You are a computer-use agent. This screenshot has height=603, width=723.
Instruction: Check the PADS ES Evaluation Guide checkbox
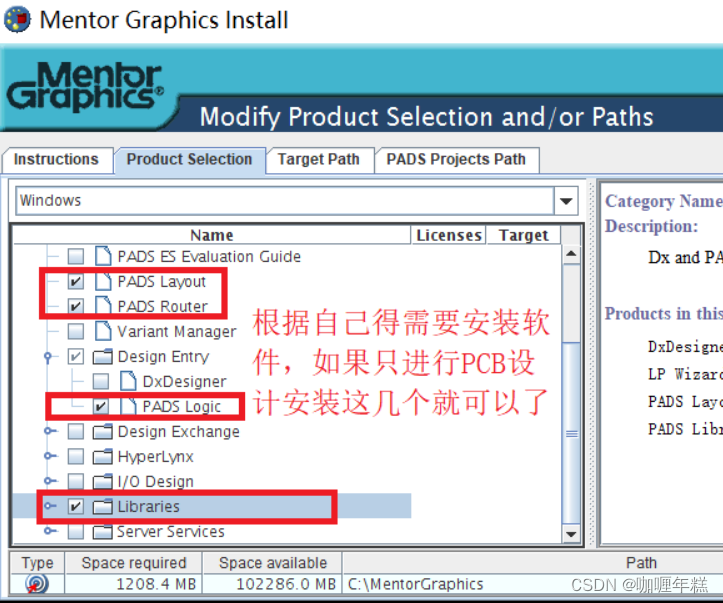[76, 256]
